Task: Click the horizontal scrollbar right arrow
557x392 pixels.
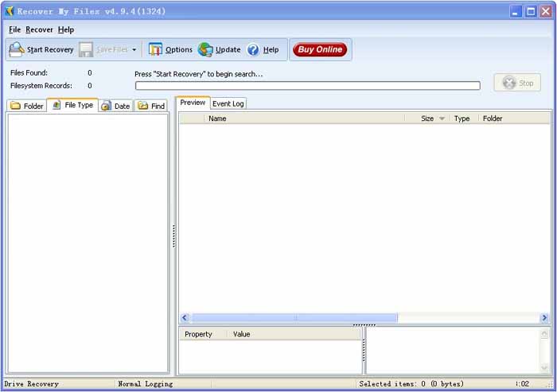Action: pyautogui.click(x=544, y=318)
